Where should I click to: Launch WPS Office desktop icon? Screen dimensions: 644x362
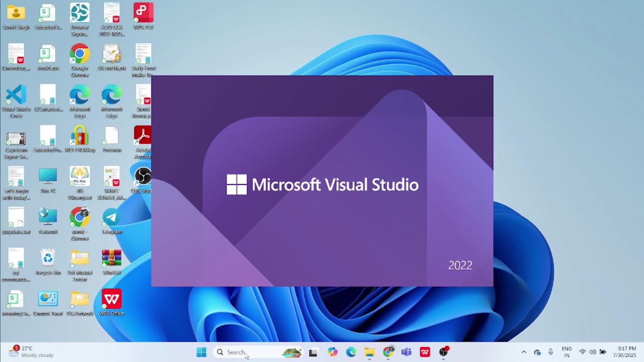coord(112,303)
